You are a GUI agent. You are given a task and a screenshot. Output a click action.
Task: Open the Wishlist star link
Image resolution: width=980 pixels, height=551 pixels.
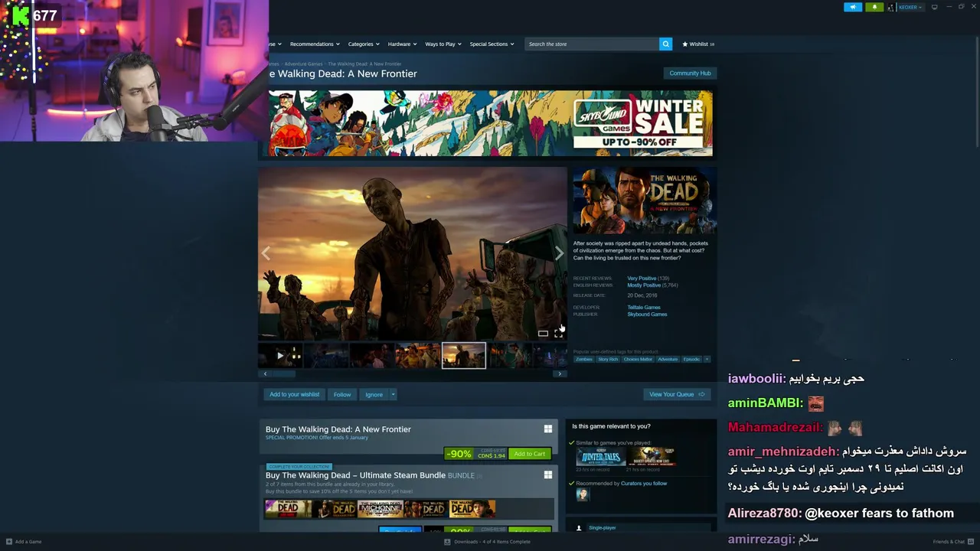point(697,44)
